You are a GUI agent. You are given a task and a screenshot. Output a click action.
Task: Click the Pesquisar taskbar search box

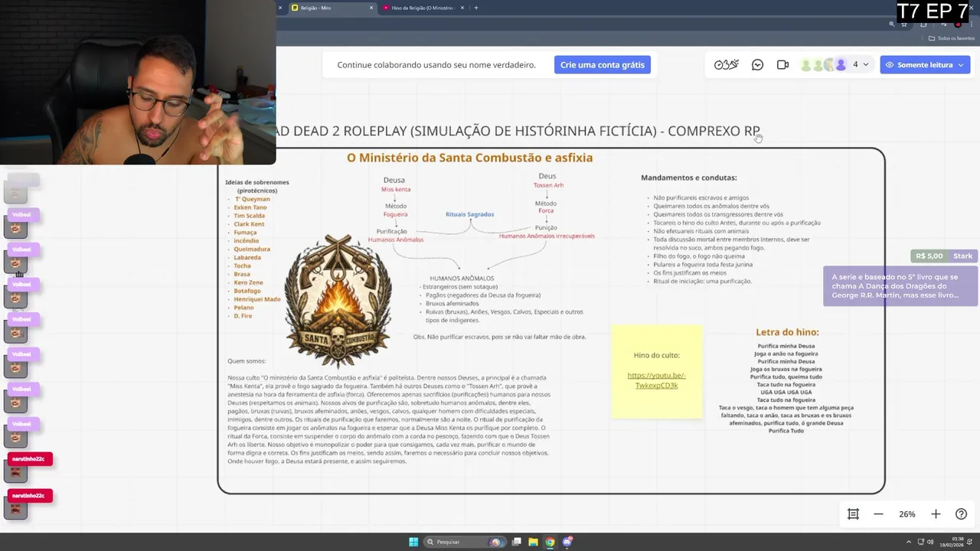click(x=463, y=542)
